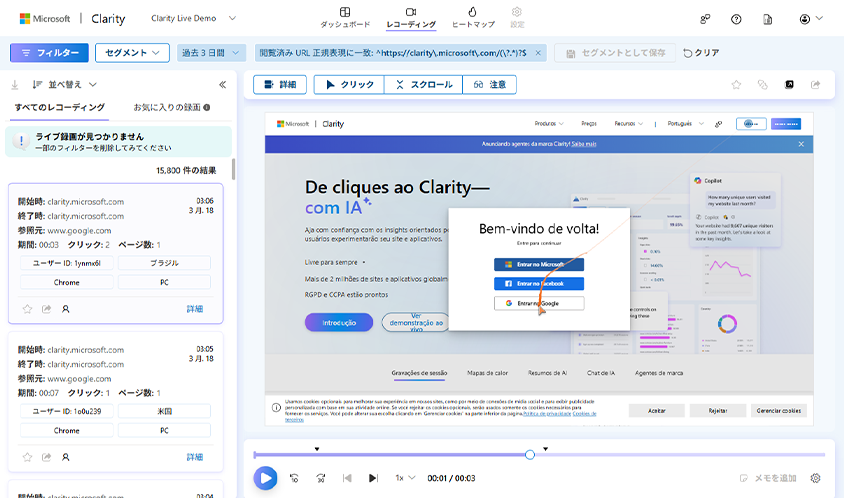This screenshot has width=844, height=498.
Task: Expand the セグメント dropdown
Action: click(x=132, y=53)
